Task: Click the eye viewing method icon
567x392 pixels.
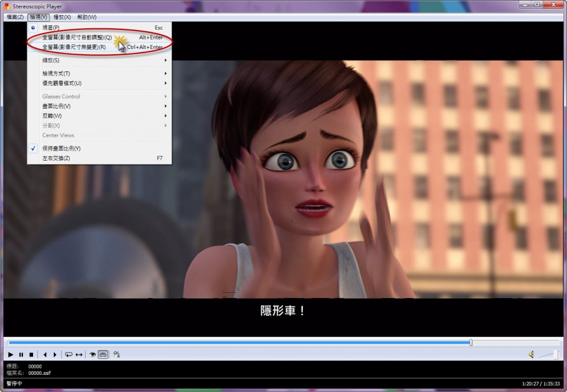Action: click(92, 355)
